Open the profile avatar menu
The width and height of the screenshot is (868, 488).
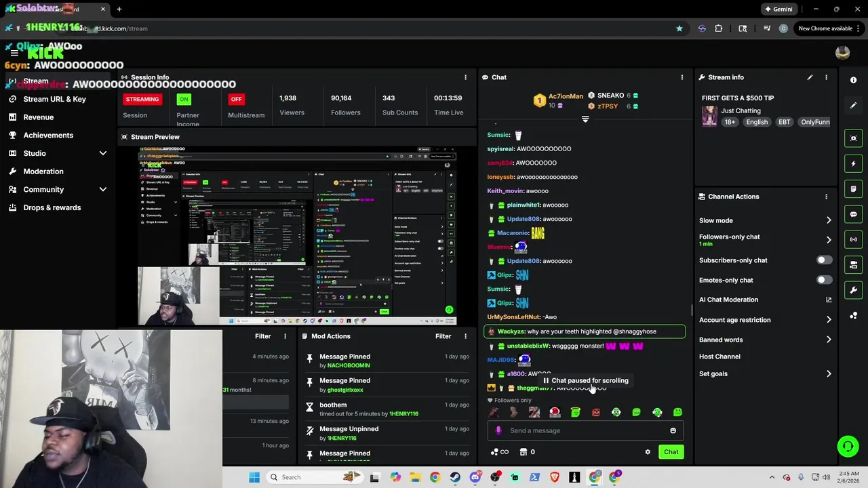coord(843,53)
